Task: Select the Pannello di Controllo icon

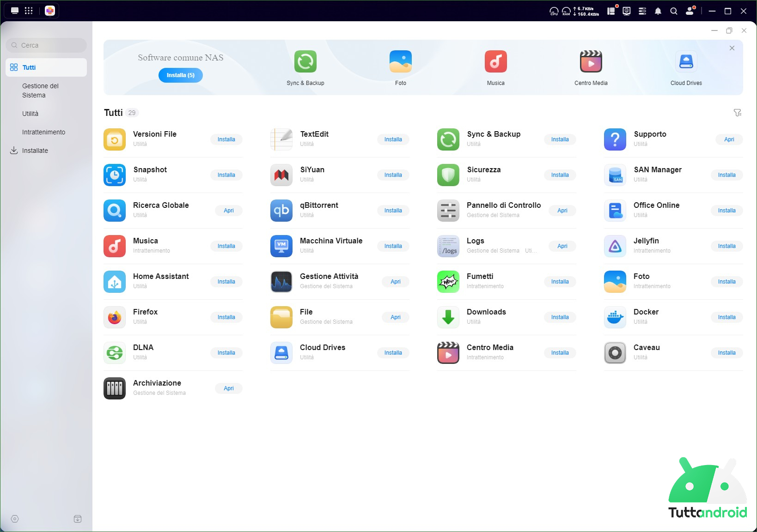Action: [x=448, y=211]
